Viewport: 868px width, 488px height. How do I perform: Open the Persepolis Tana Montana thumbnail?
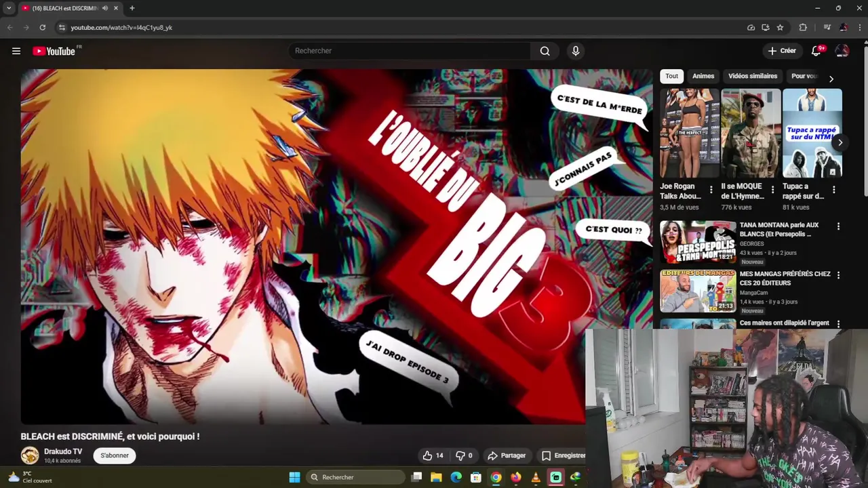coord(698,242)
